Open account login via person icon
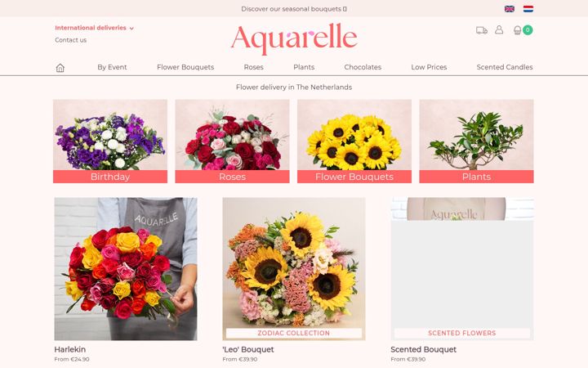 [x=499, y=29]
